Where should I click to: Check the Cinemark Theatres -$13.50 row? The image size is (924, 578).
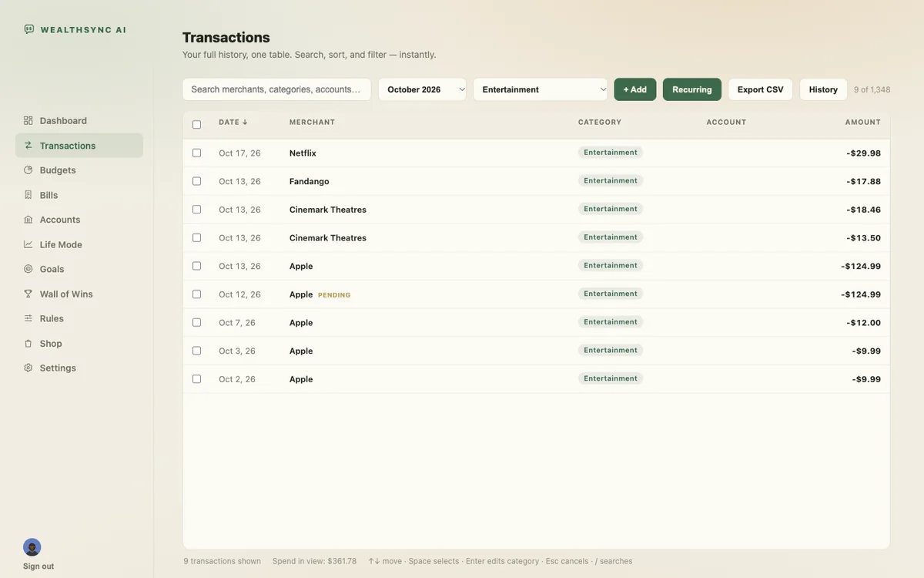click(196, 237)
